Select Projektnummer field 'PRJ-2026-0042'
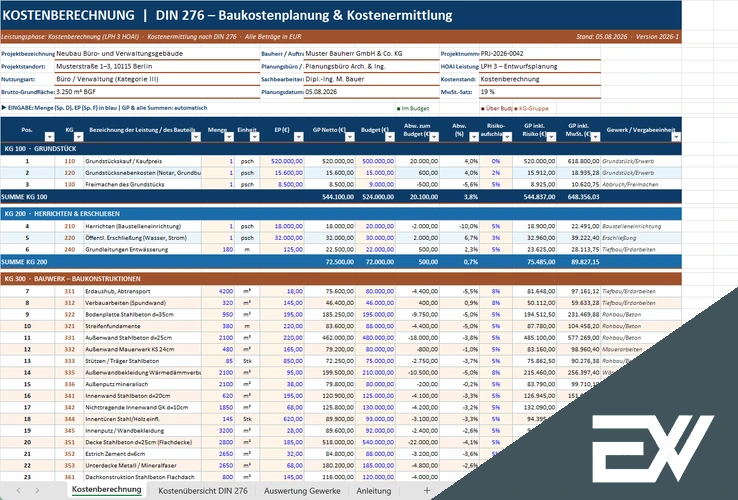This screenshot has height=500, width=738. click(540, 54)
